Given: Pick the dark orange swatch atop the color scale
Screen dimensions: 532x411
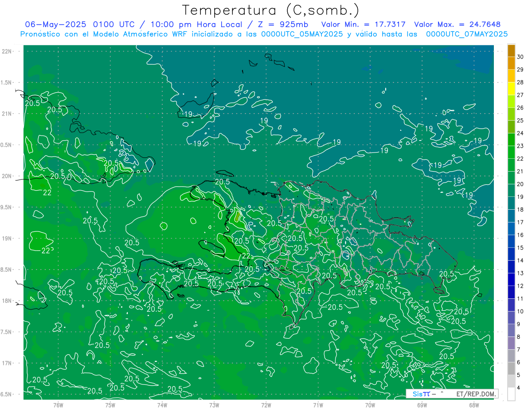Looking at the screenshot, I should pos(511,51).
